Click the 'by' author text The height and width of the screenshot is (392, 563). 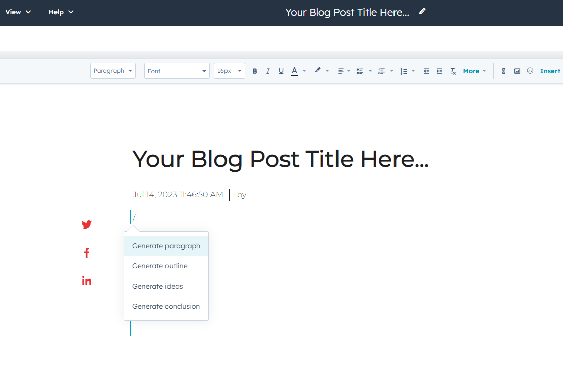[242, 195]
